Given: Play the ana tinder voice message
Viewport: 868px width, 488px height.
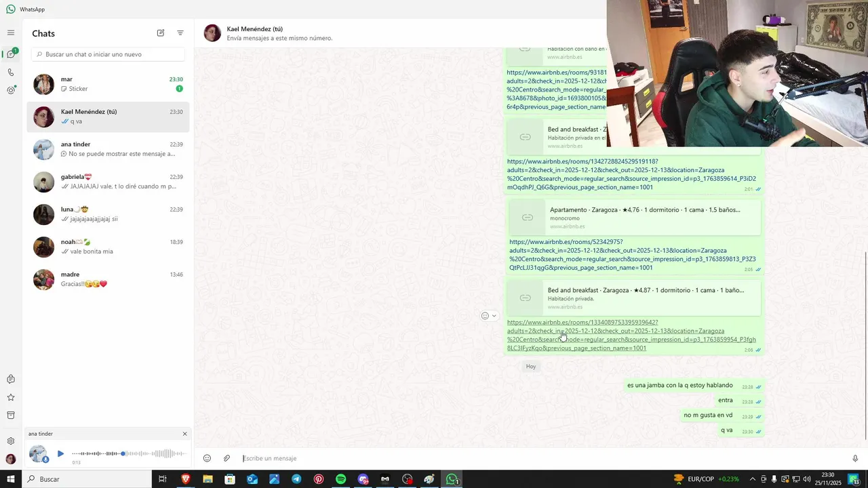Looking at the screenshot, I should coord(60,453).
